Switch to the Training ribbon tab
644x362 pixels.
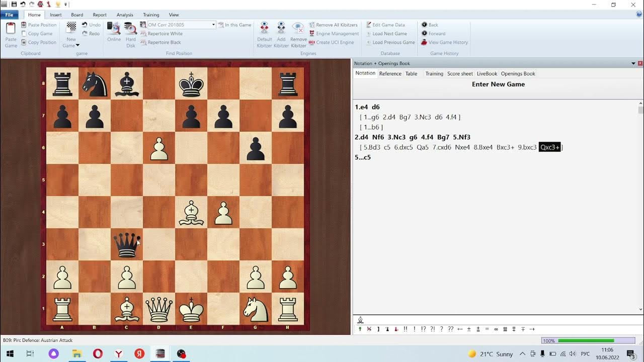(151, 15)
